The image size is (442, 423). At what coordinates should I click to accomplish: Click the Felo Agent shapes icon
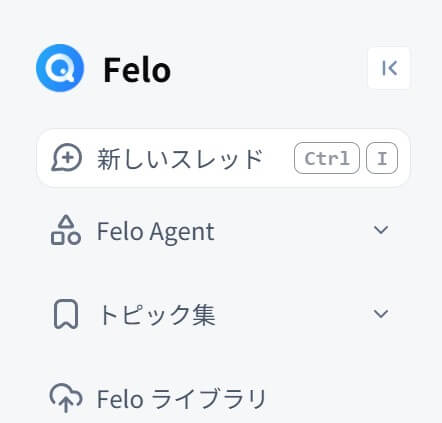[x=66, y=230]
